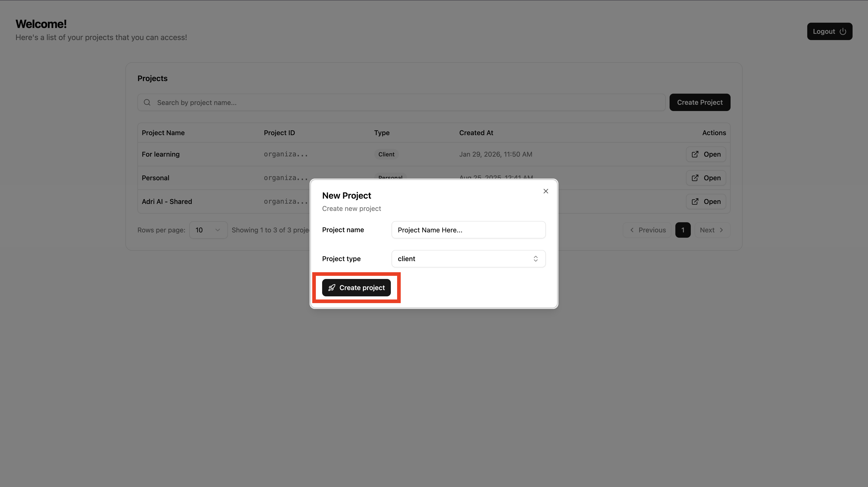Click the rocket icon in Create project button
The image size is (868, 487).
[332, 288]
